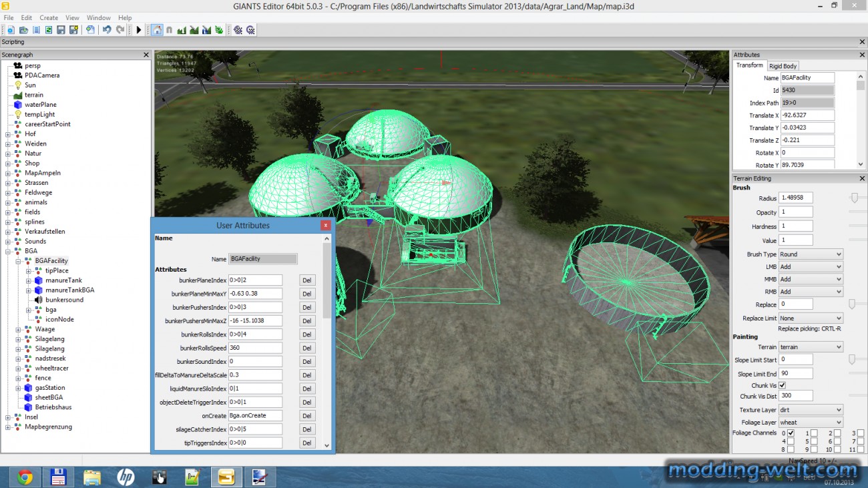Open the File menu
Screen dimensions: 868x488
click(9, 18)
